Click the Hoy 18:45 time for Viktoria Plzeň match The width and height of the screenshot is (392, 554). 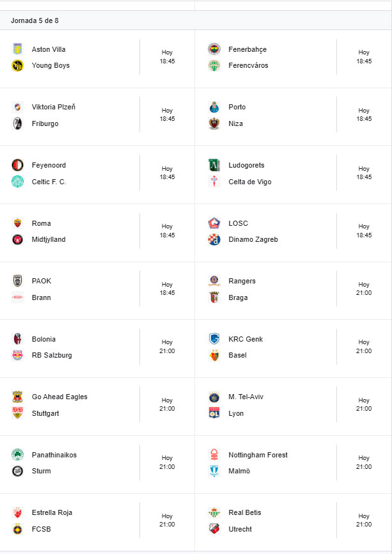point(168,113)
